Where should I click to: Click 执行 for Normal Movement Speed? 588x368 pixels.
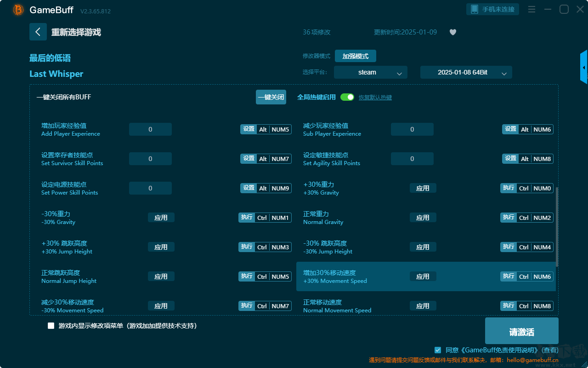coord(509,306)
